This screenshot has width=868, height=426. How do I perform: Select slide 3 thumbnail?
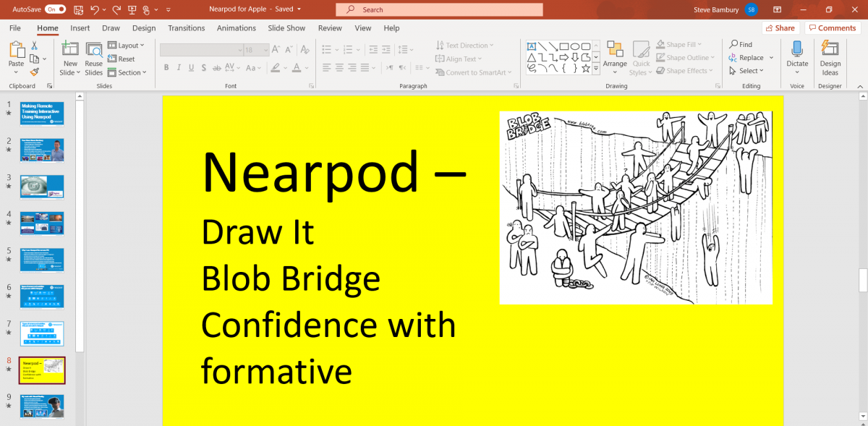(x=42, y=187)
